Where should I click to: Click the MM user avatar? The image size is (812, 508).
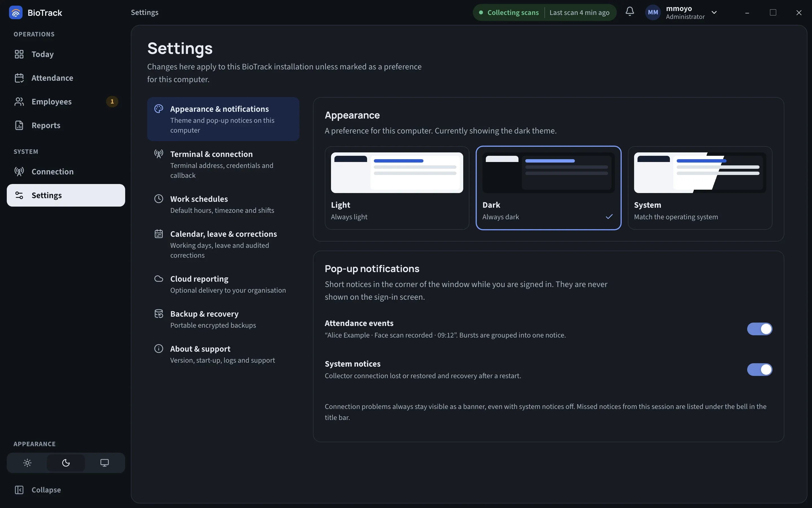[653, 12]
